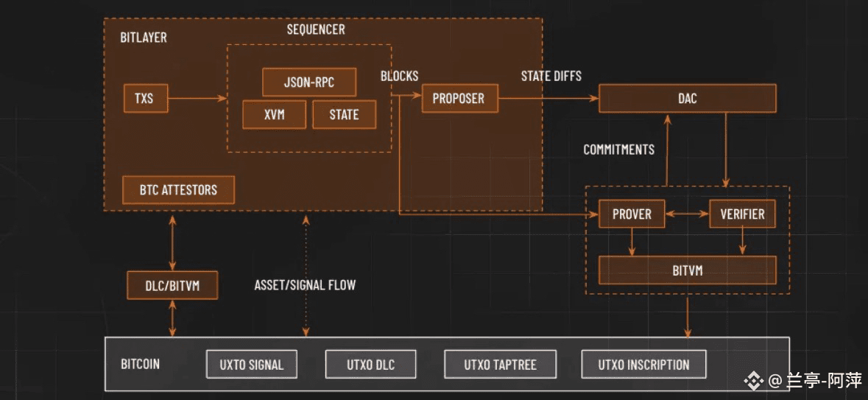The image size is (868, 400).
Task: Click the SEQUENCER label
Action: pyautogui.click(x=316, y=29)
